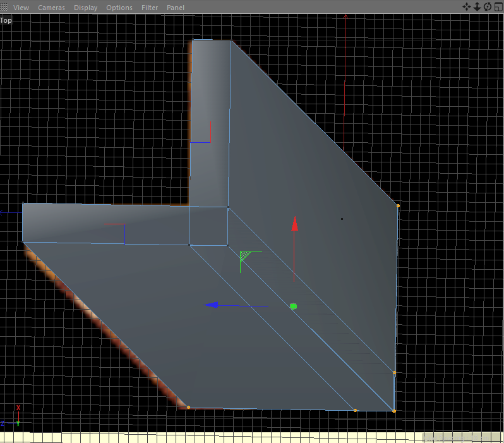The image size is (504, 443).
Task: Click the viewport rotate icon
Action: pyautogui.click(x=488, y=7)
